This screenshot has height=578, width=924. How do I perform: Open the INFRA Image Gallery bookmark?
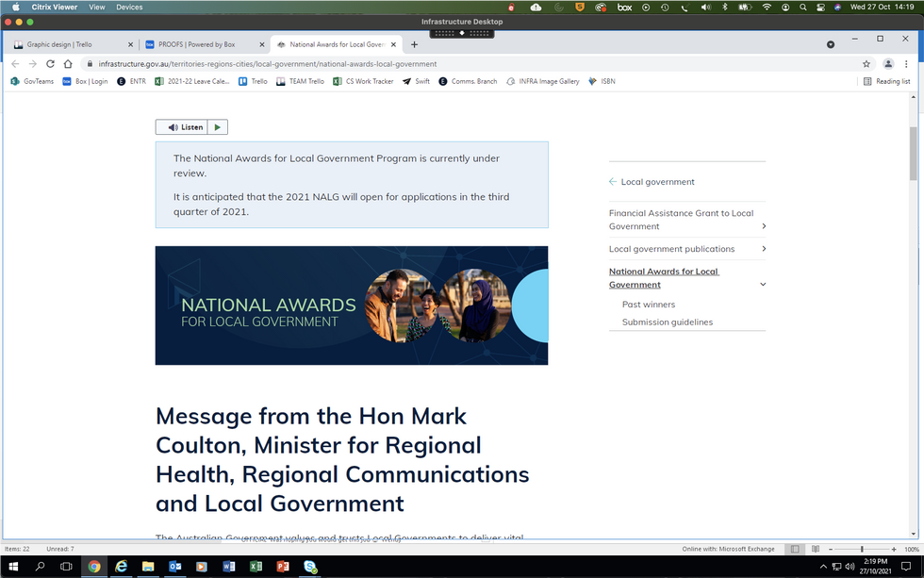[543, 81]
